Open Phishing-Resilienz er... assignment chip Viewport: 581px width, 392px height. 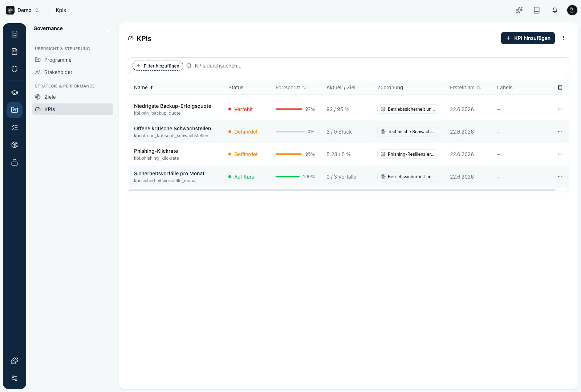[x=408, y=154]
